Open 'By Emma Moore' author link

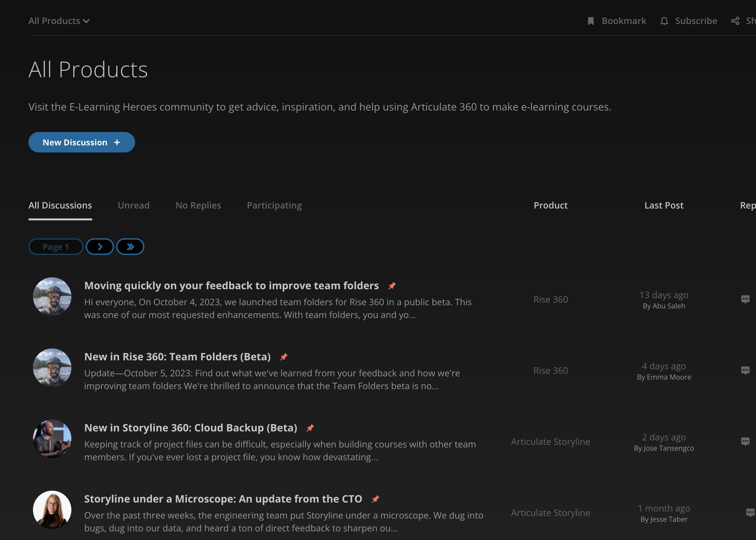(664, 377)
